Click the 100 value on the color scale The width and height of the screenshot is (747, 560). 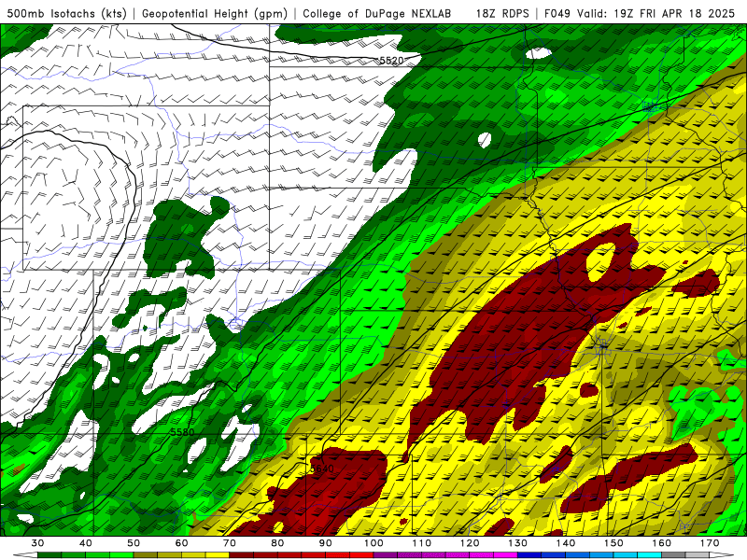point(374,543)
